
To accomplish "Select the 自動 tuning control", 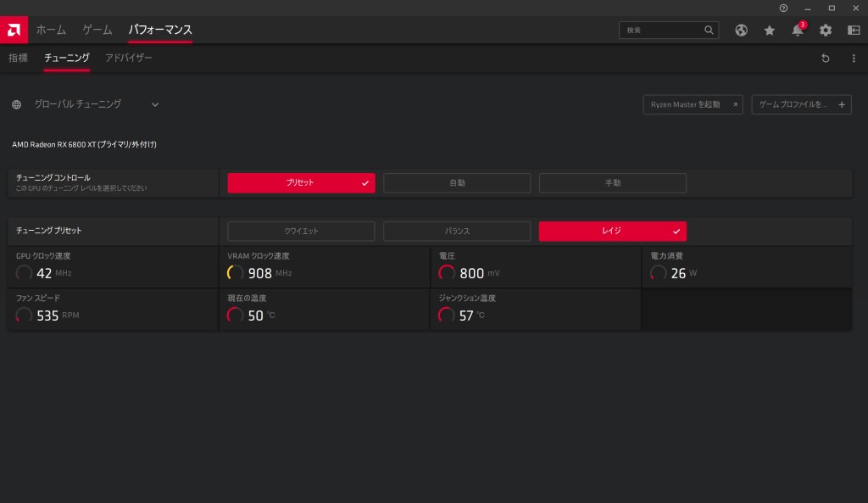I will [x=457, y=183].
